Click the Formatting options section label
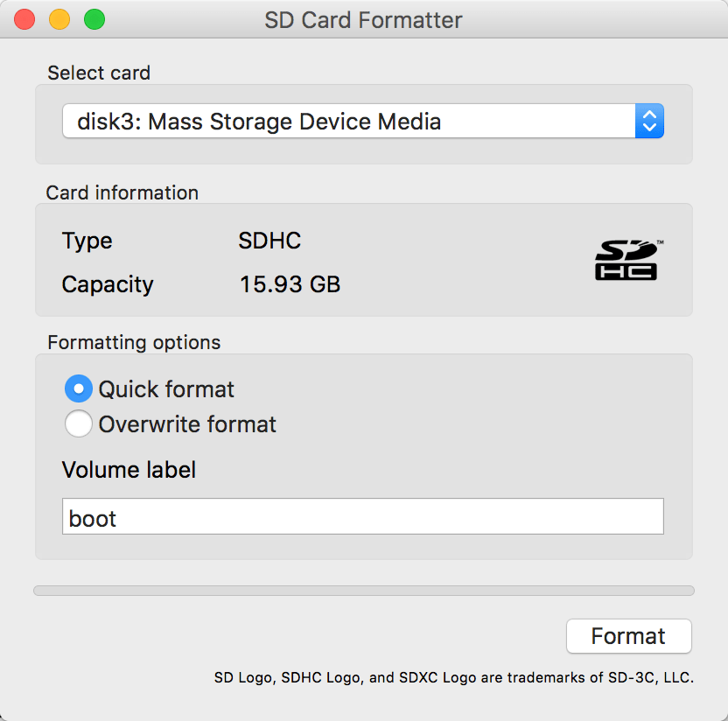 (x=133, y=342)
